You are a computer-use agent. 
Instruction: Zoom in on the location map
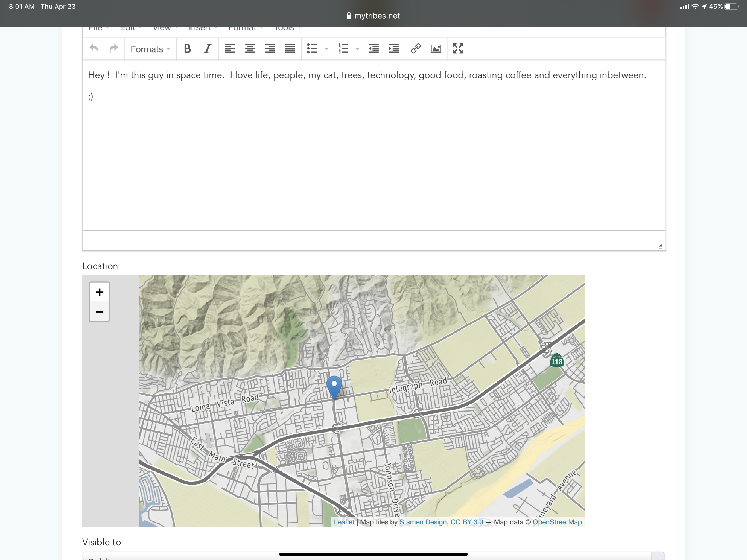tap(99, 292)
